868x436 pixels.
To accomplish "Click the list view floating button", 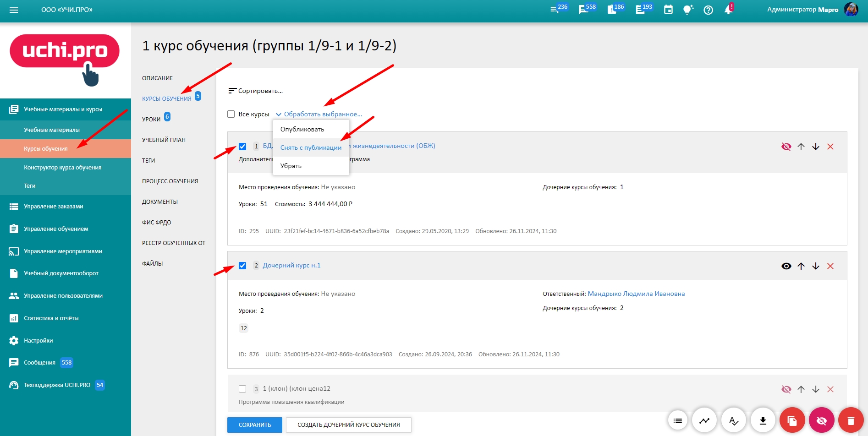I will click(678, 420).
